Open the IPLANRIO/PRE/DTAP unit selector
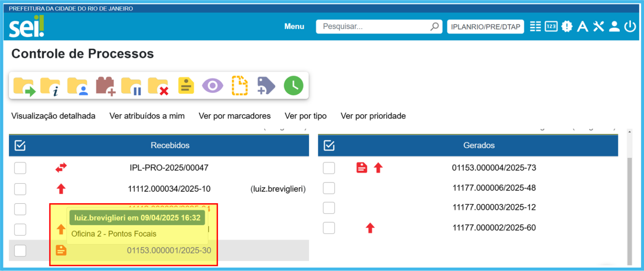Screen dimensions: 644x271 pos(485,26)
